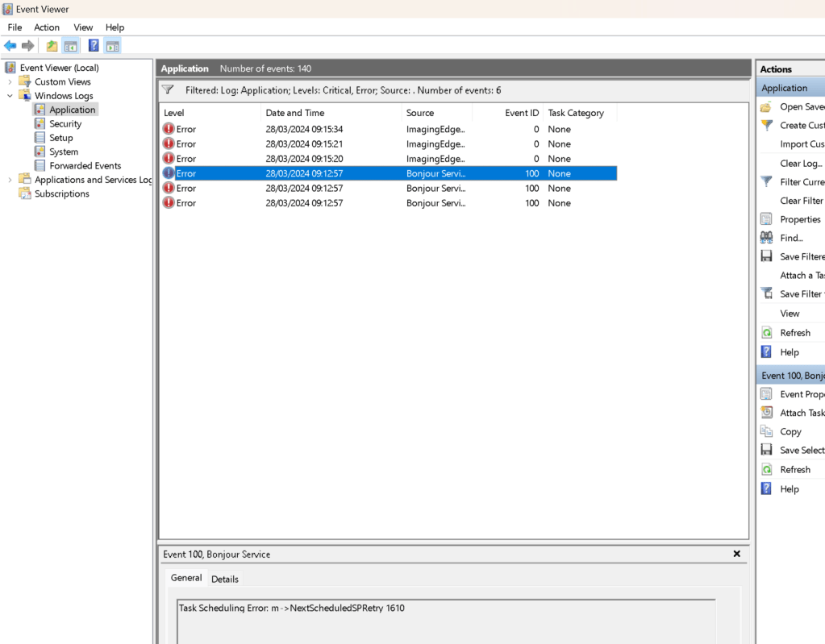Click the Windows Logs folder icon
This screenshot has width=825, height=644.
25,96
